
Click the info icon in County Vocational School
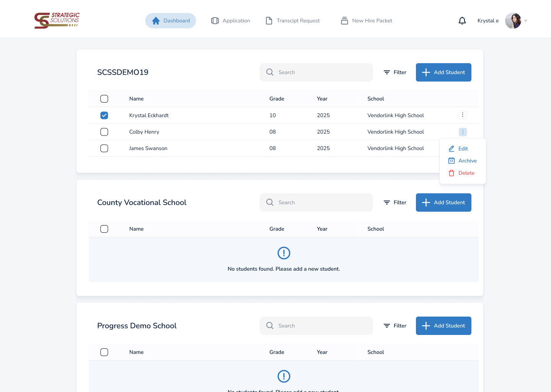[x=284, y=253]
